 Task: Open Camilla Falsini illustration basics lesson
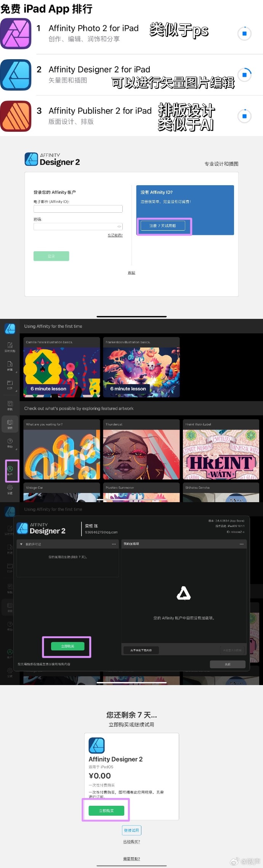point(62,367)
